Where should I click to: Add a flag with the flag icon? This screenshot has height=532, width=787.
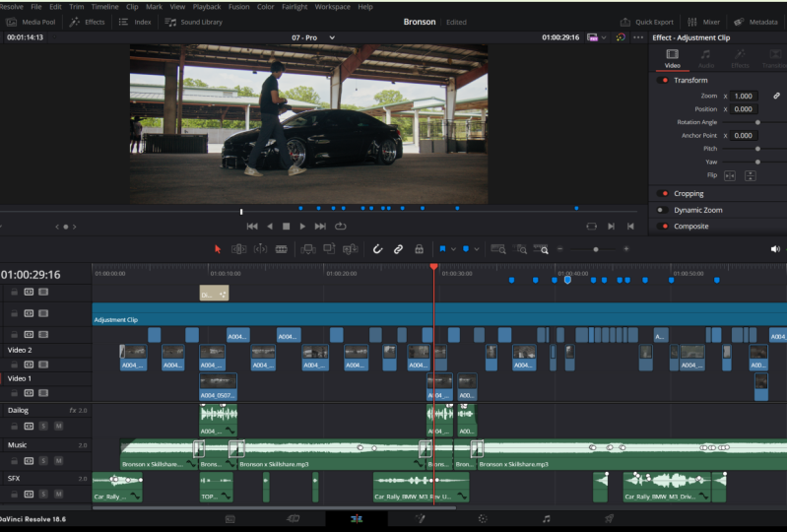442,249
